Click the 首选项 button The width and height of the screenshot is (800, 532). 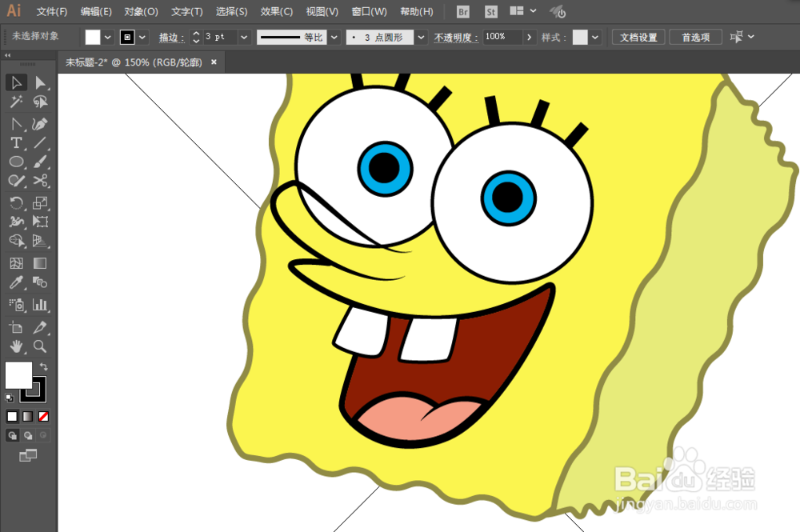pos(695,38)
